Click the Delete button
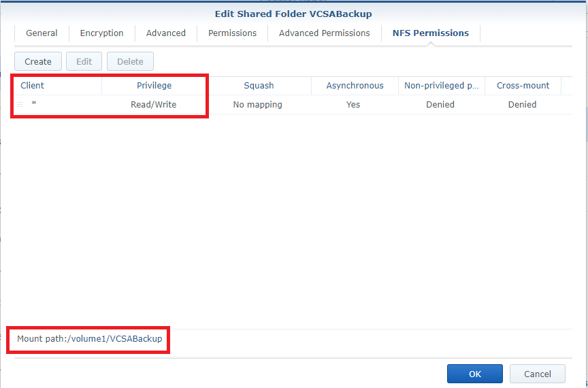This screenshot has height=388, width=588. point(130,61)
